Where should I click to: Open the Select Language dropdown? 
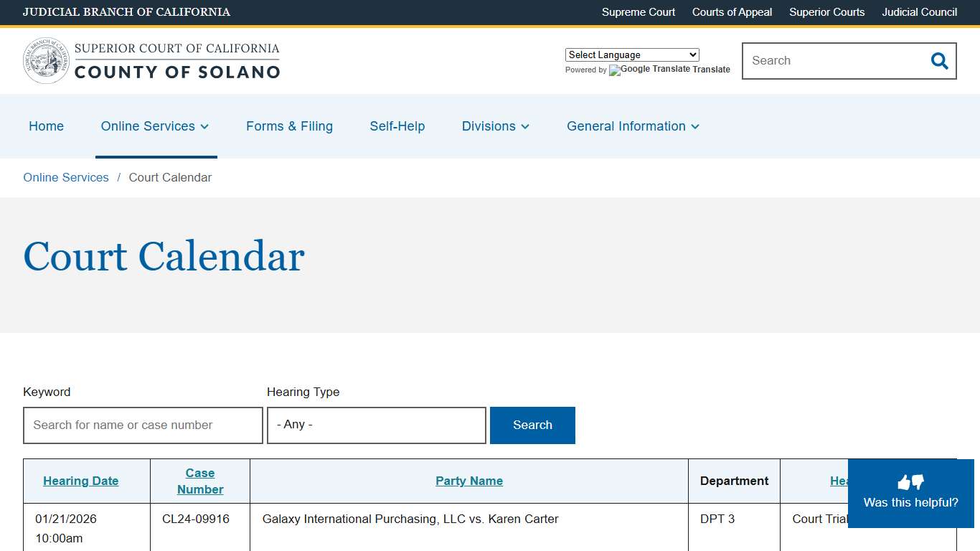[631, 55]
